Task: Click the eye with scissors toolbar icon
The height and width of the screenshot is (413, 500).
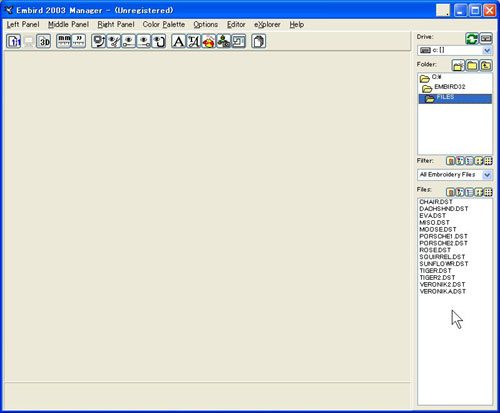Action: pyautogui.click(x=114, y=41)
